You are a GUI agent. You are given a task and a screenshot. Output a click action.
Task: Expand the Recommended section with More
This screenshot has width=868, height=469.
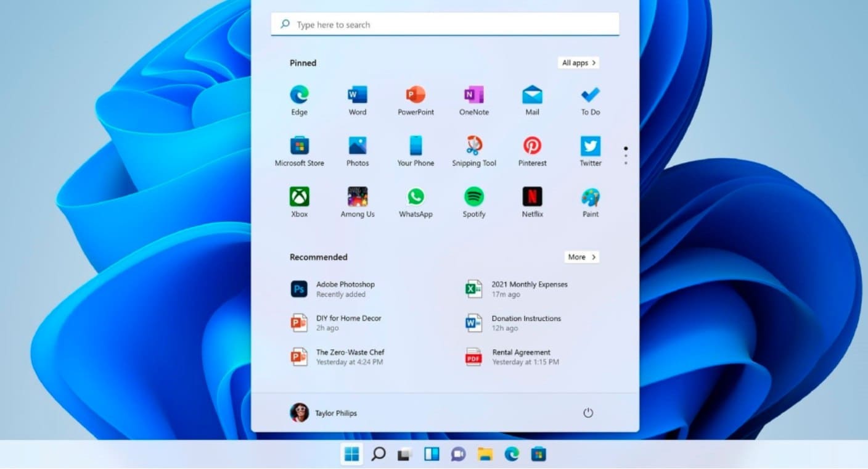[581, 257]
